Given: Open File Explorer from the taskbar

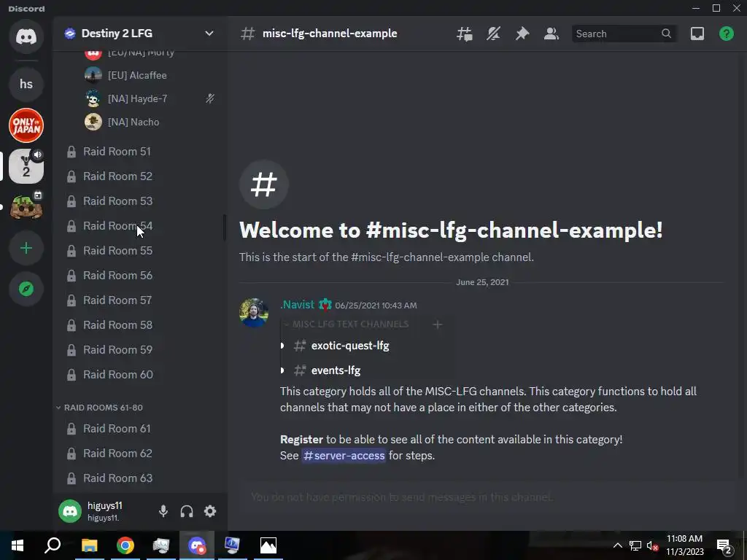Looking at the screenshot, I should click(x=89, y=545).
